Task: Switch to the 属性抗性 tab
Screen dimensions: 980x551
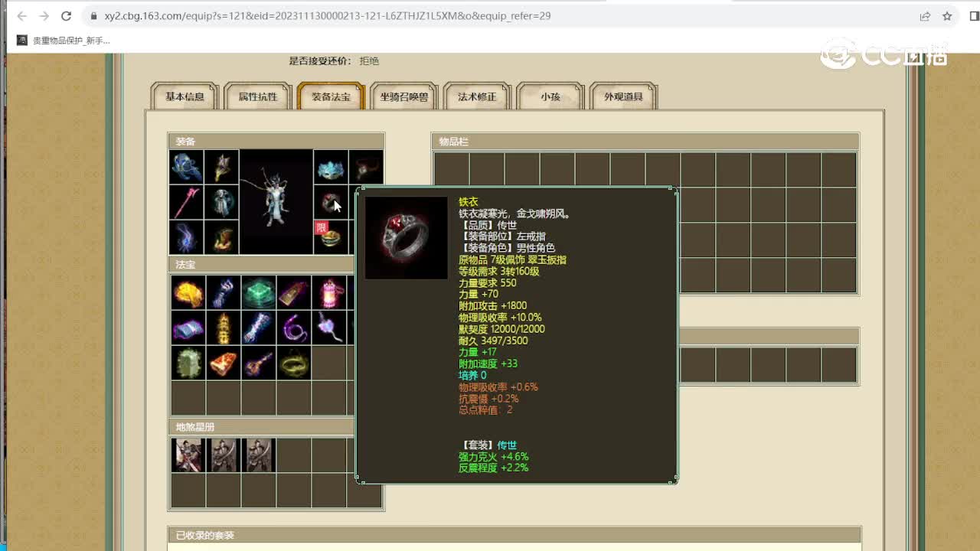Action: 258,96
